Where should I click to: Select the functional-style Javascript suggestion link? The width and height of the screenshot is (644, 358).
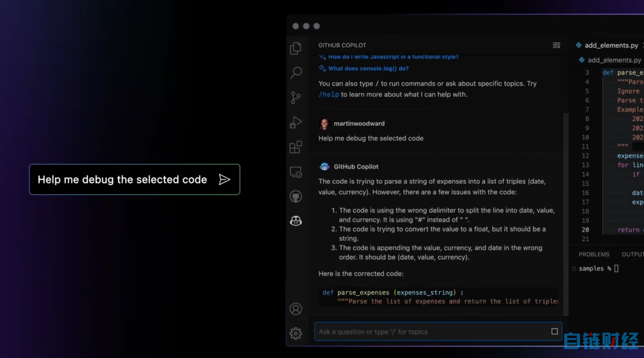coord(393,57)
